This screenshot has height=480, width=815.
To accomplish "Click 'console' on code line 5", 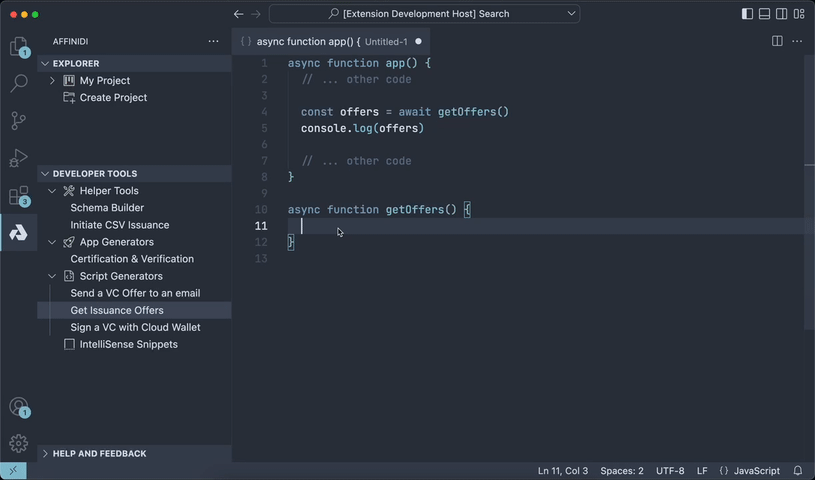I will 324,128.
